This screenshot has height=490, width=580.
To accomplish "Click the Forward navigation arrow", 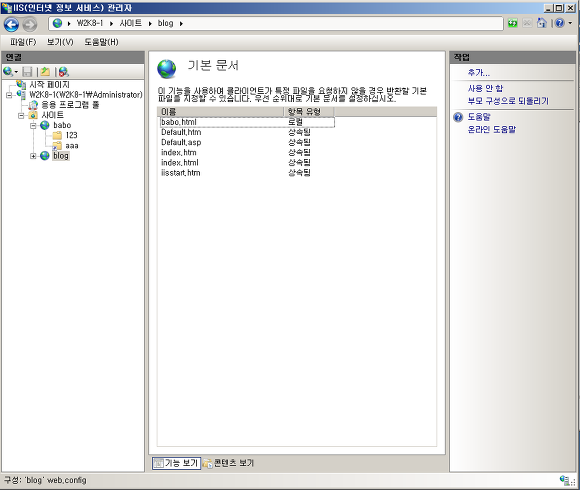I will (x=30, y=24).
